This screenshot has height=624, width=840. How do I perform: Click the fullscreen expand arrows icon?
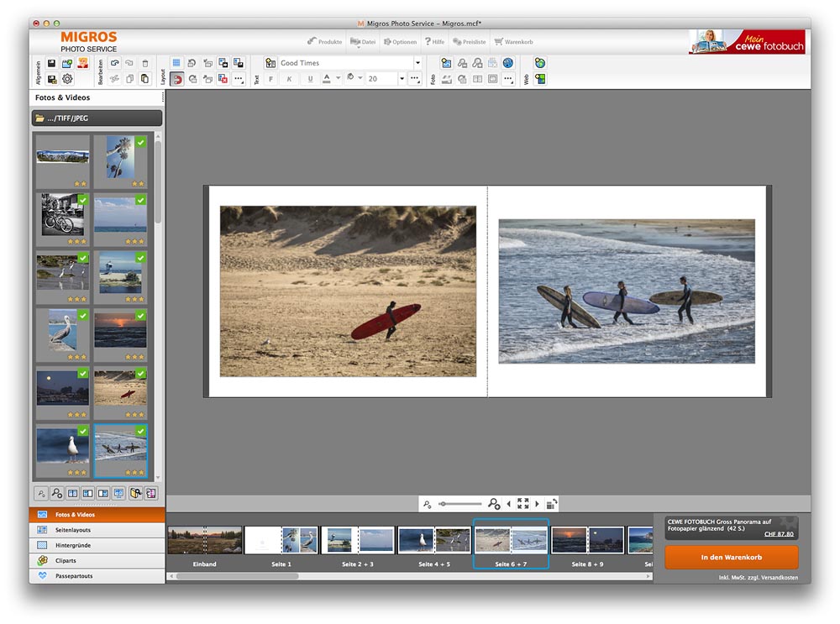tap(522, 504)
